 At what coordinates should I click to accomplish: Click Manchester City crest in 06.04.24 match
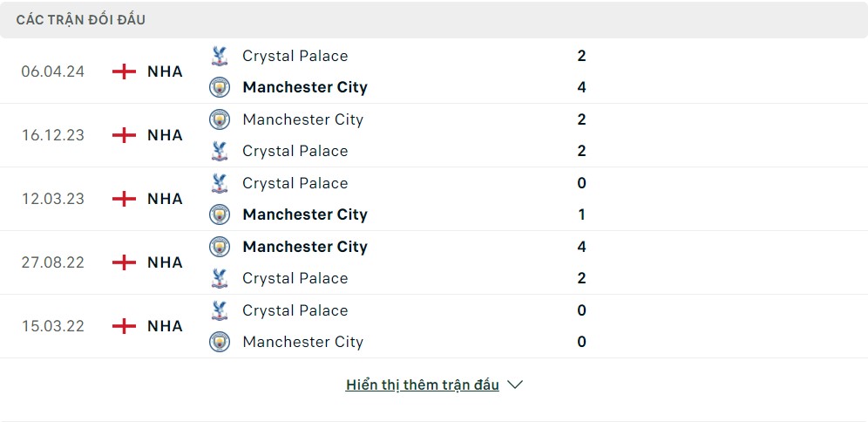(x=220, y=87)
